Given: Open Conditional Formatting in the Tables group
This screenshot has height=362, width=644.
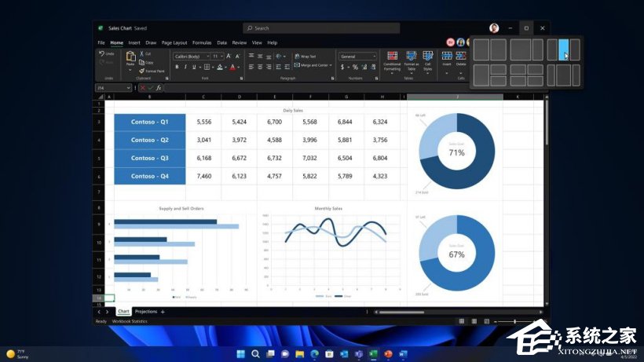Looking at the screenshot, I should tap(392, 61).
